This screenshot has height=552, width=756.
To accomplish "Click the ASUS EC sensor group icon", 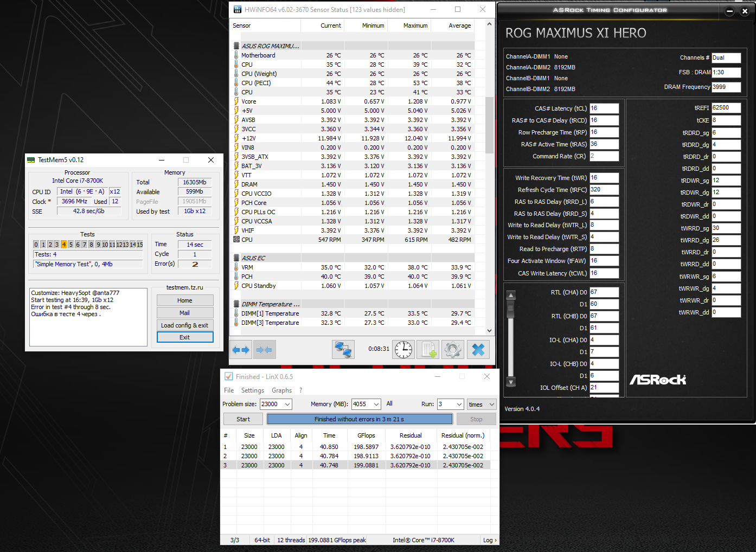I will pos(236,258).
